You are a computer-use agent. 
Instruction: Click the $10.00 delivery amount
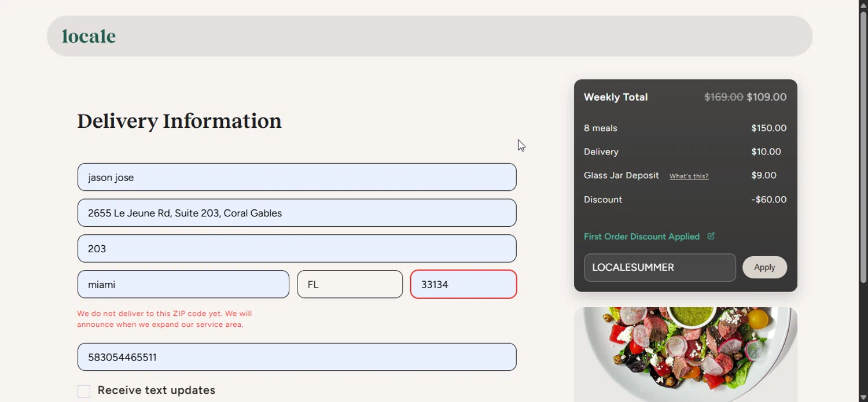pos(766,152)
